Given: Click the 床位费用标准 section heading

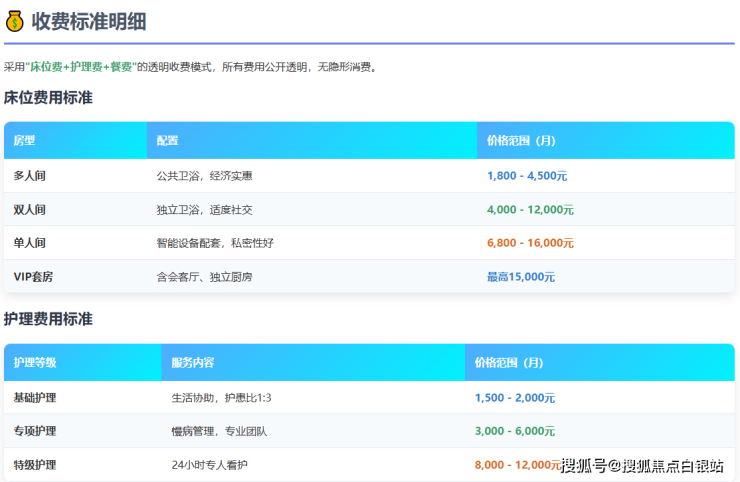Looking at the screenshot, I should click(x=48, y=98).
